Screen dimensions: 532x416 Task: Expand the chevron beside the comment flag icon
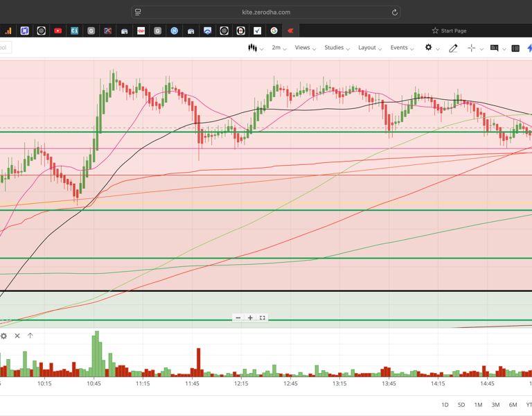pyautogui.click(x=504, y=49)
